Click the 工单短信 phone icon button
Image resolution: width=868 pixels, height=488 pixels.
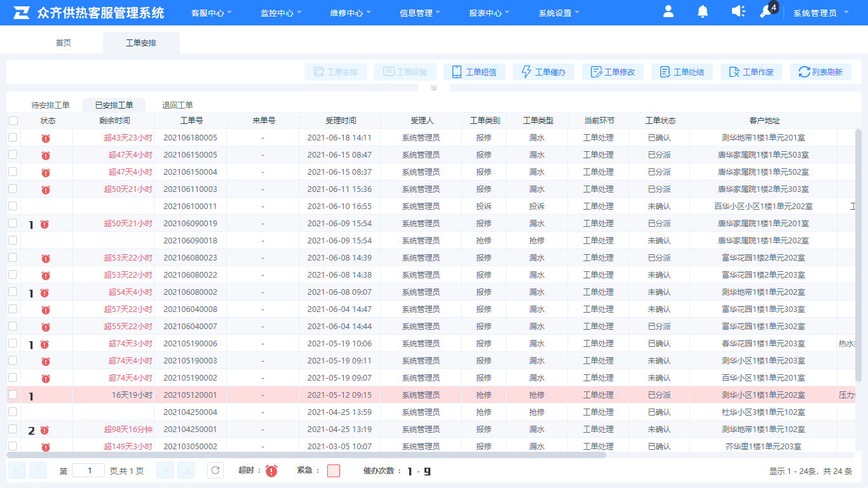pyautogui.click(x=475, y=72)
